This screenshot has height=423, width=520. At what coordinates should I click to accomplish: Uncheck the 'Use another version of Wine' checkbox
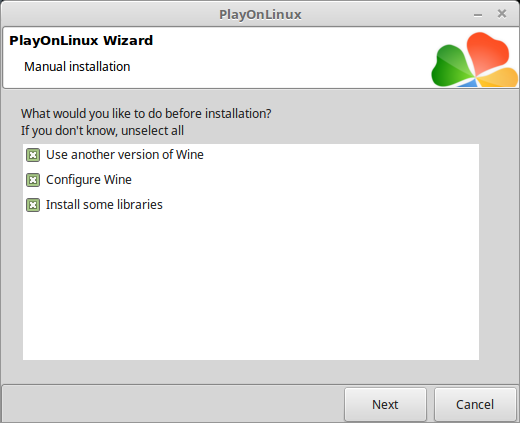pyautogui.click(x=33, y=155)
